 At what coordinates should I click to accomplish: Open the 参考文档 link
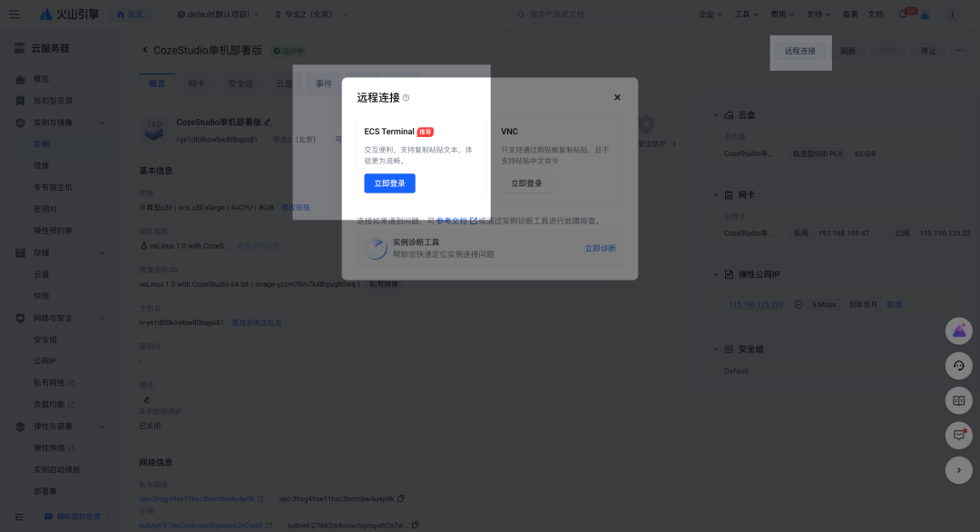(456, 221)
